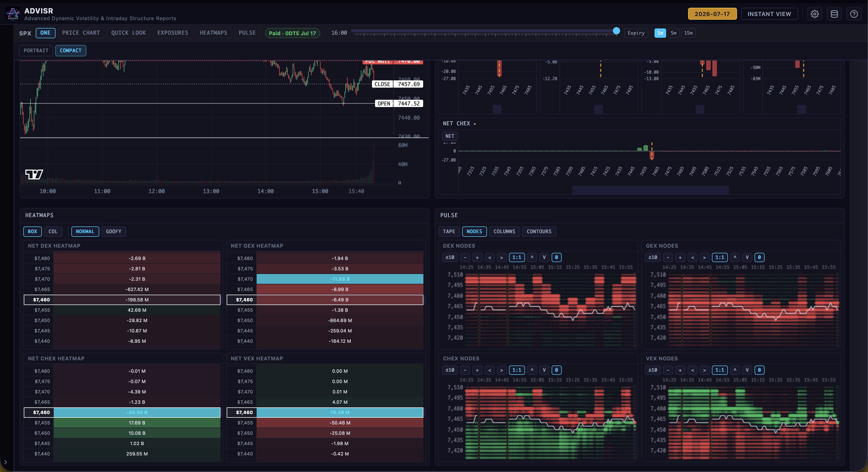The image size is (868, 472).
Task: Click the TradingView logo on chart
Action: click(x=34, y=174)
